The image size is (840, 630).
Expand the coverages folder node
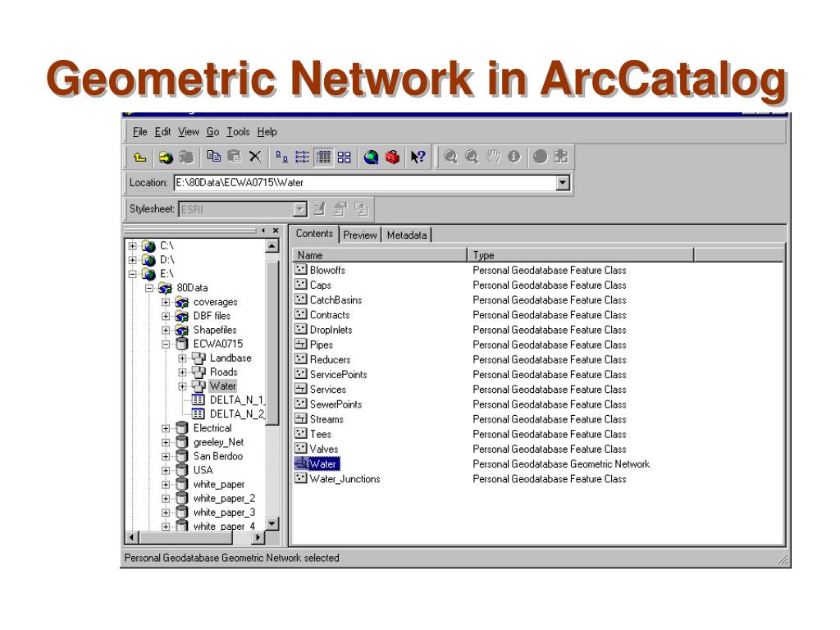pos(166,302)
